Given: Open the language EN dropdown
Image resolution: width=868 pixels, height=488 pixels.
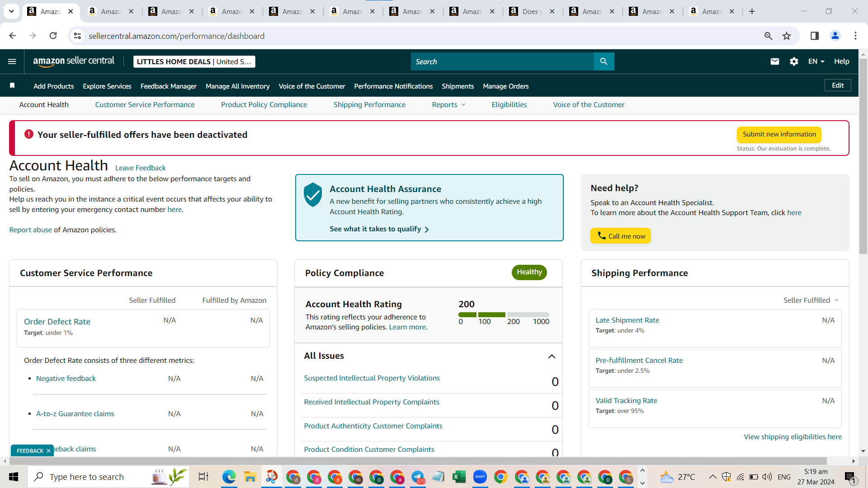Looking at the screenshot, I should click(x=816, y=61).
